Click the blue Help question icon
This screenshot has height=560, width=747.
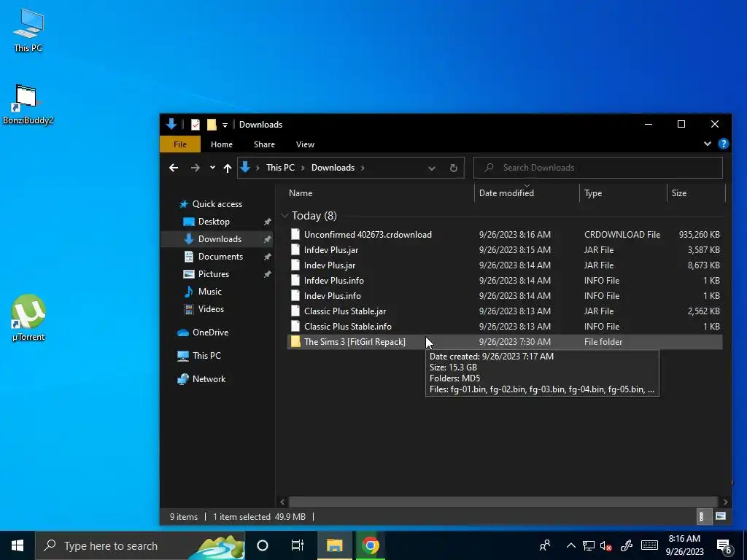[723, 144]
